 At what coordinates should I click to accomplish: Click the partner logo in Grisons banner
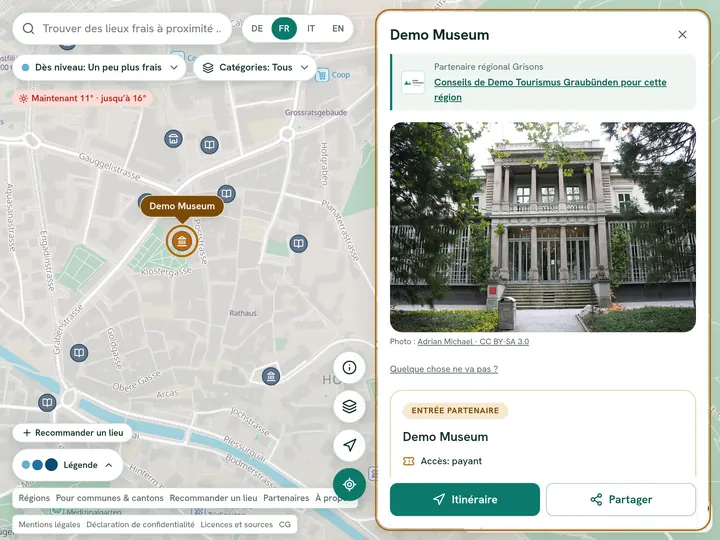[x=413, y=83]
